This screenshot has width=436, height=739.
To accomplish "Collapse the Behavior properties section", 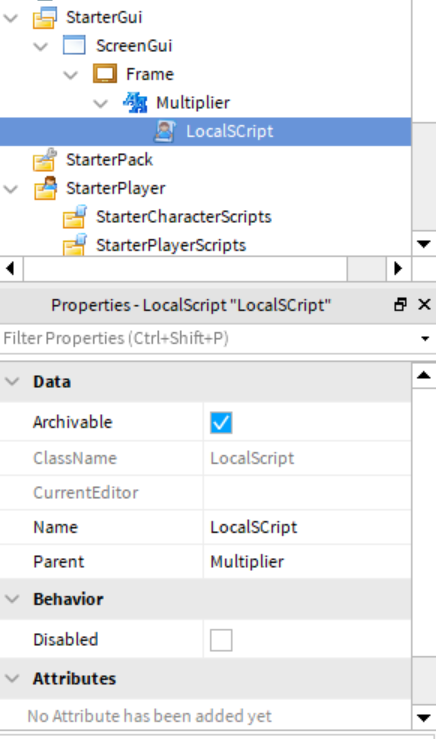I will point(12,599).
